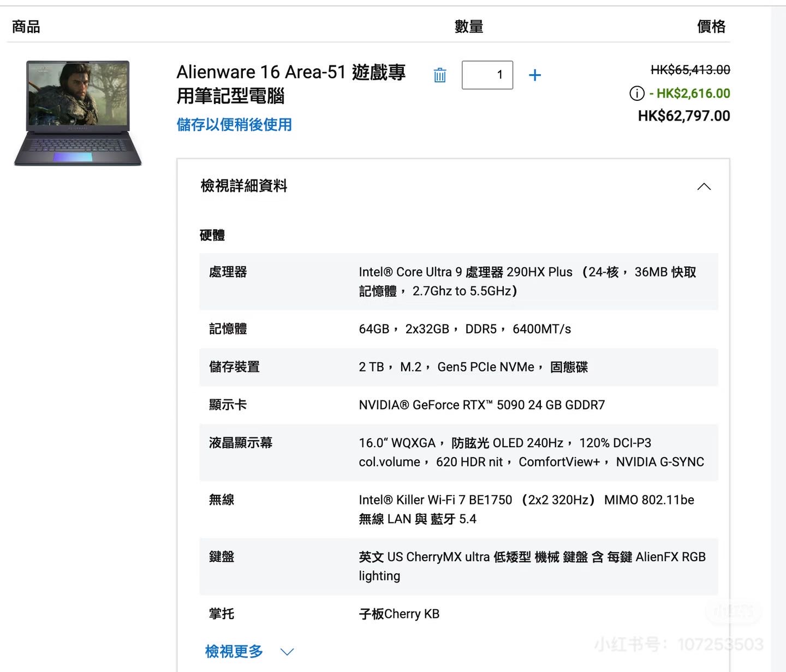Viewport: 786px width, 672px height.
Task: Click the CherryMX ultra keyboard description
Action: pos(532,566)
